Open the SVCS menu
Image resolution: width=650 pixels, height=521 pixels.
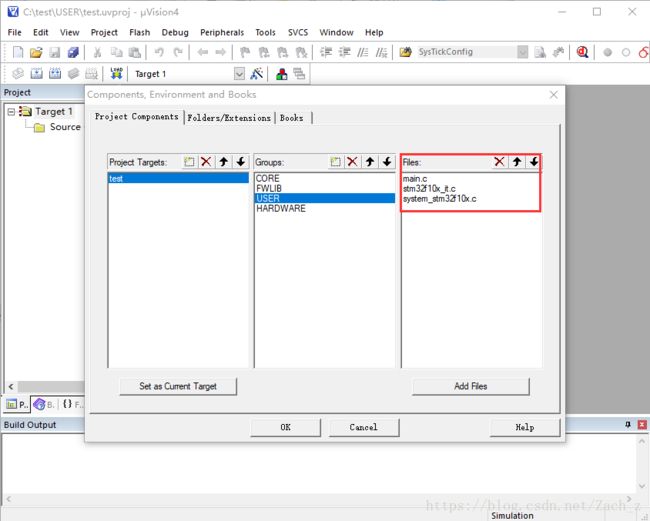[x=298, y=32]
